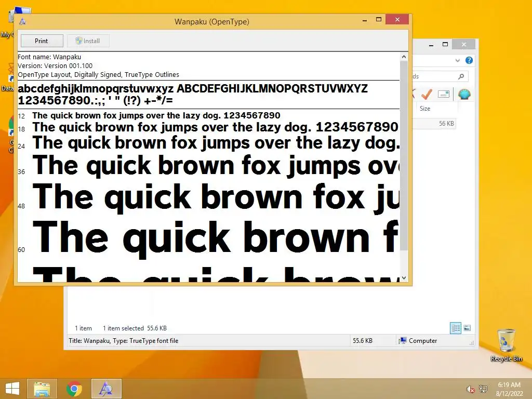Click the orange checkmark icon in Explorer ribbon

pos(427,94)
